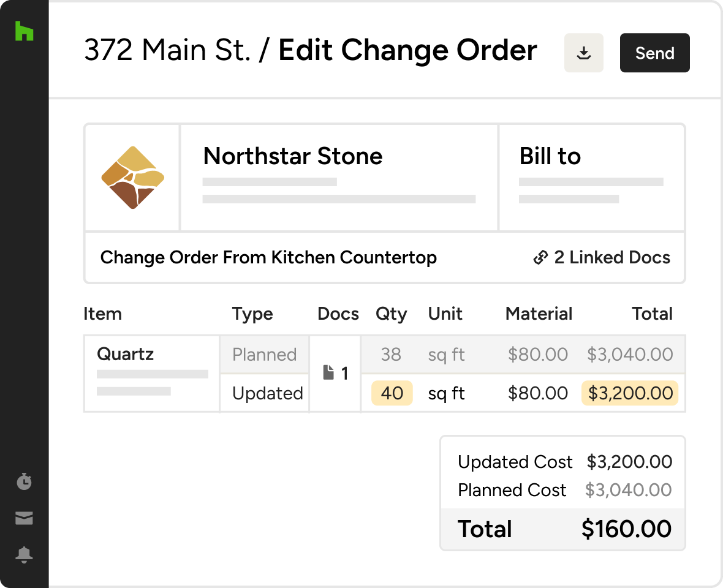
Task: Click the updated unit sq ft
Action: coord(446,393)
